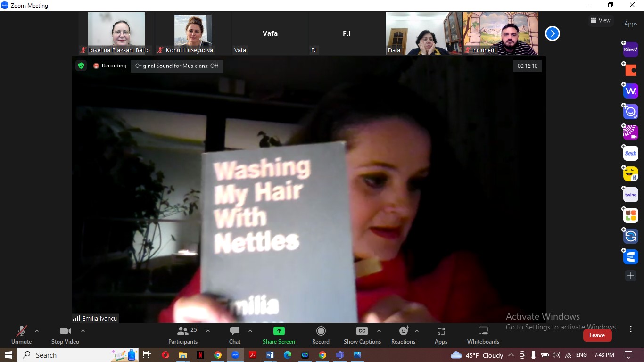Open the orange C-shaped app icon

pos(631,70)
